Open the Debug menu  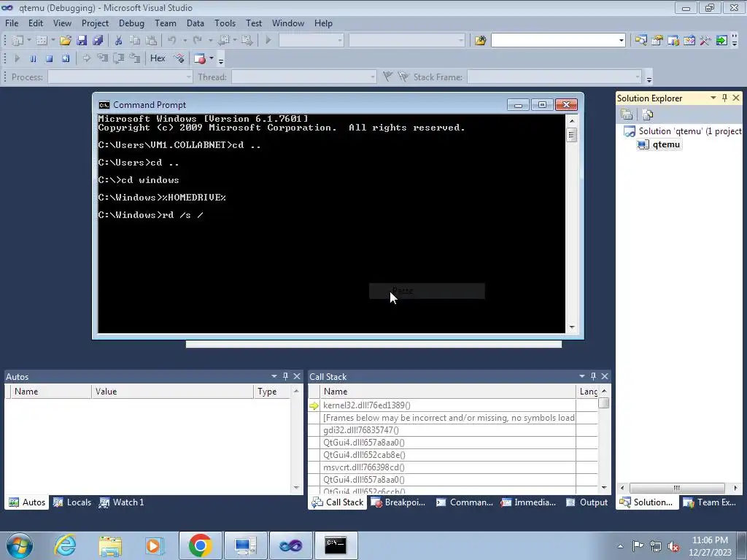(131, 23)
